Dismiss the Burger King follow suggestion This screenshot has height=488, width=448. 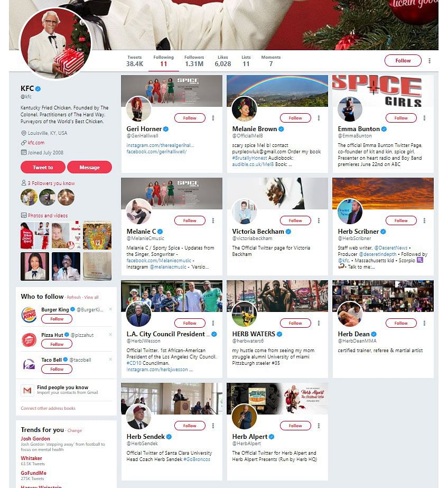[110, 309]
